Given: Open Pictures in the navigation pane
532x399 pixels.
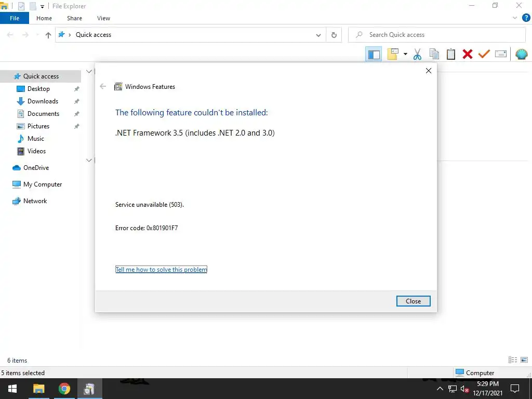Looking at the screenshot, I should pos(38,126).
